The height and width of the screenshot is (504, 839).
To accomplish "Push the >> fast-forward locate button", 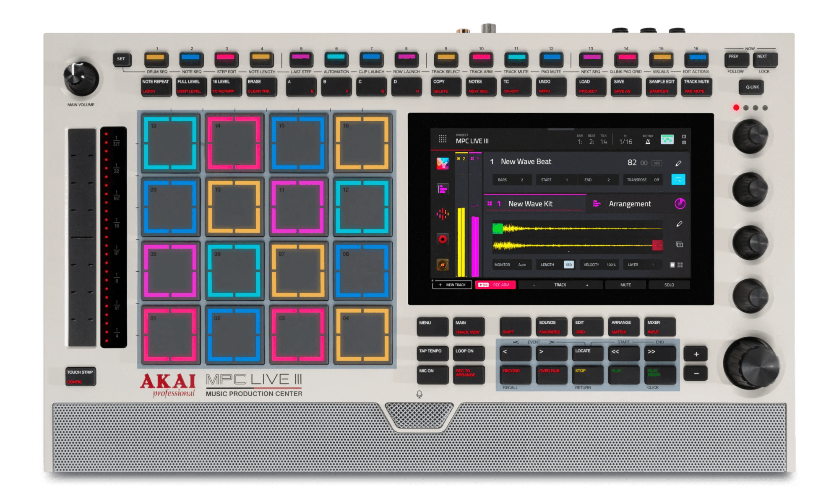I will point(660,353).
